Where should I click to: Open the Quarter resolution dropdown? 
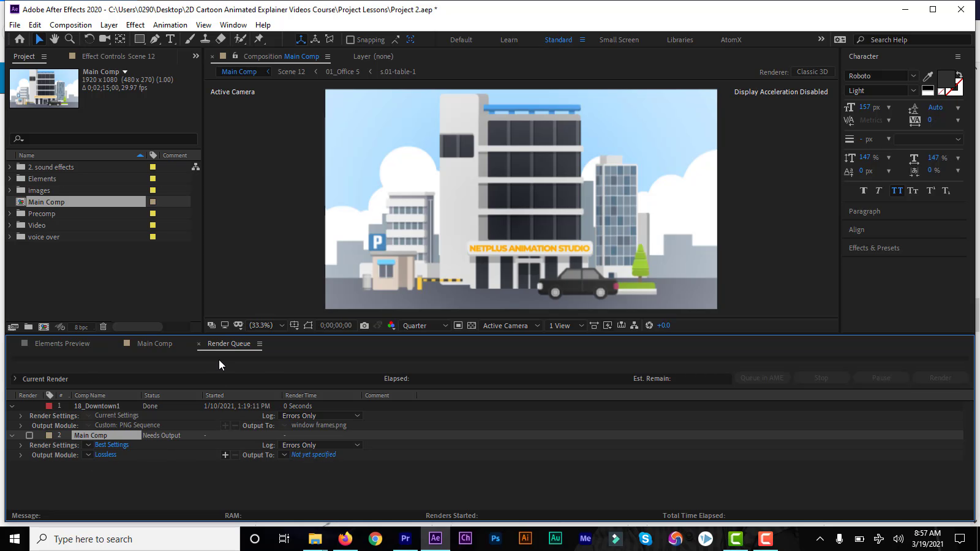pos(425,326)
